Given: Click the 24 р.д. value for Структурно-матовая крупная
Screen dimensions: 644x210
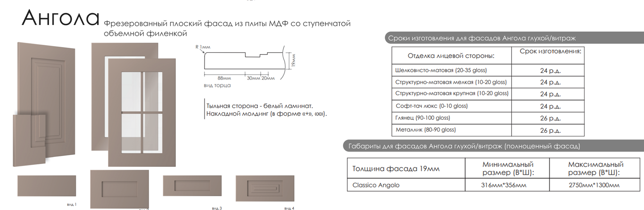Looking at the screenshot, I should pyautogui.click(x=550, y=94).
